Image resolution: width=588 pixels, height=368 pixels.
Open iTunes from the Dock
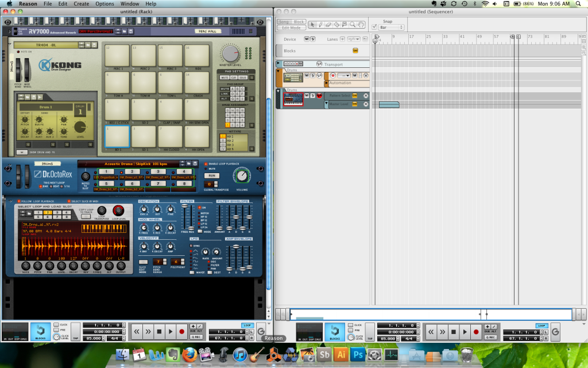point(240,354)
